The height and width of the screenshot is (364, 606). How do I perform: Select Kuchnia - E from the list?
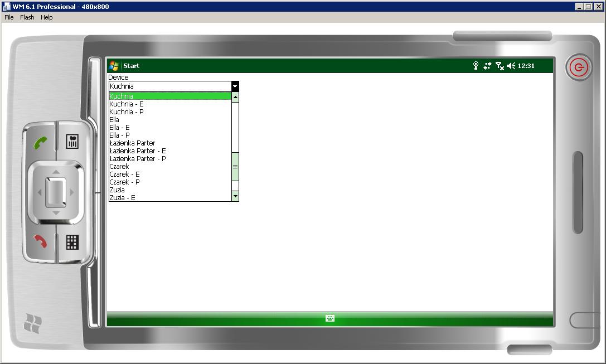(170, 104)
